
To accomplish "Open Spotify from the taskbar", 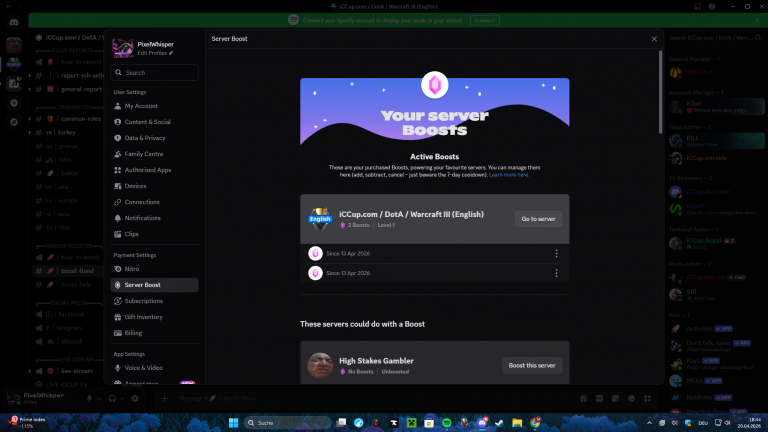I will click(447, 423).
